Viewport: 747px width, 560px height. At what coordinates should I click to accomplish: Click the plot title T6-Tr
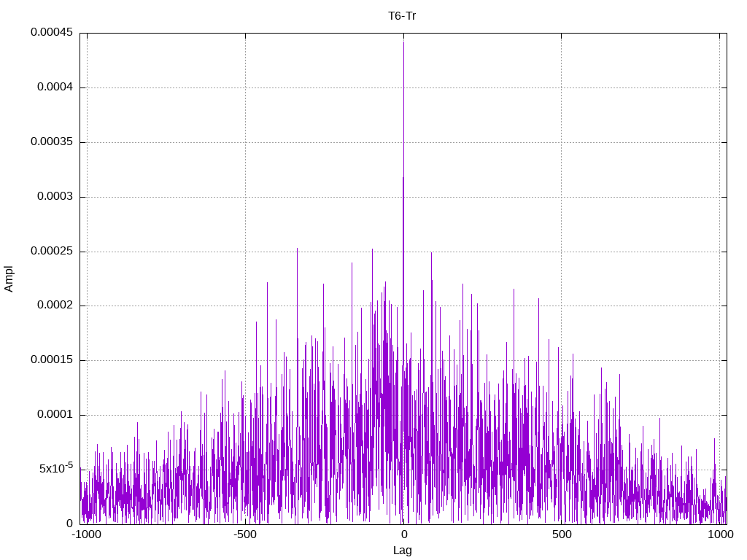click(402, 16)
